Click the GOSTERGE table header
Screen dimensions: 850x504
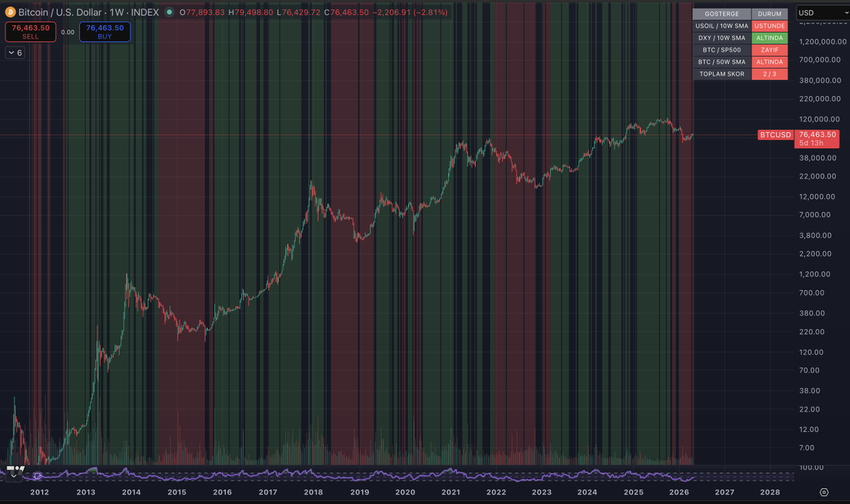[722, 13]
